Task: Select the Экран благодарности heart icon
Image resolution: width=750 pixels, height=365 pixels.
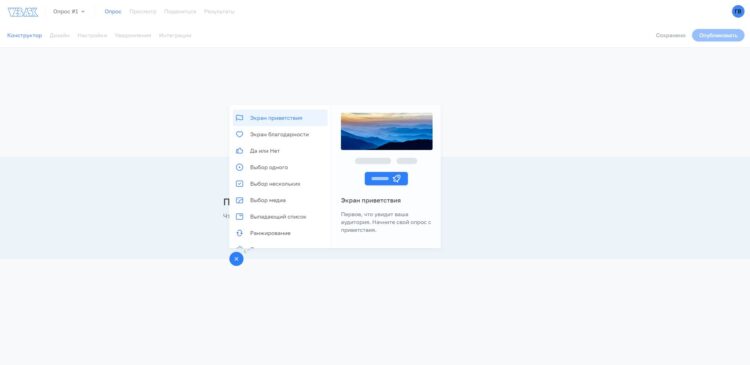Action: click(240, 134)
